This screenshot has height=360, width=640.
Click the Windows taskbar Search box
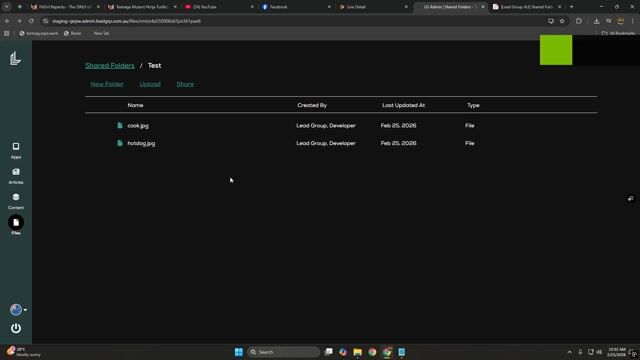pyautogui.click(x=284, y=352)
